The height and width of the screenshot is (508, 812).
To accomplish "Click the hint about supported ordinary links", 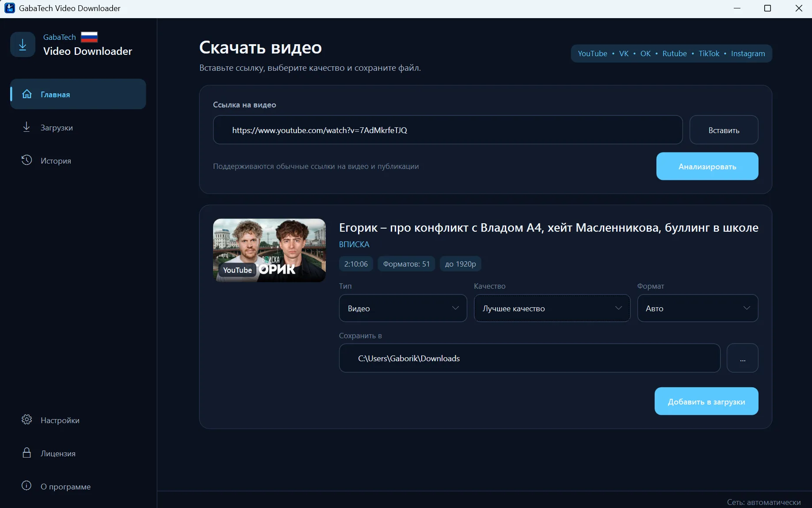I will pyautogui.click(x=316, y=166).
